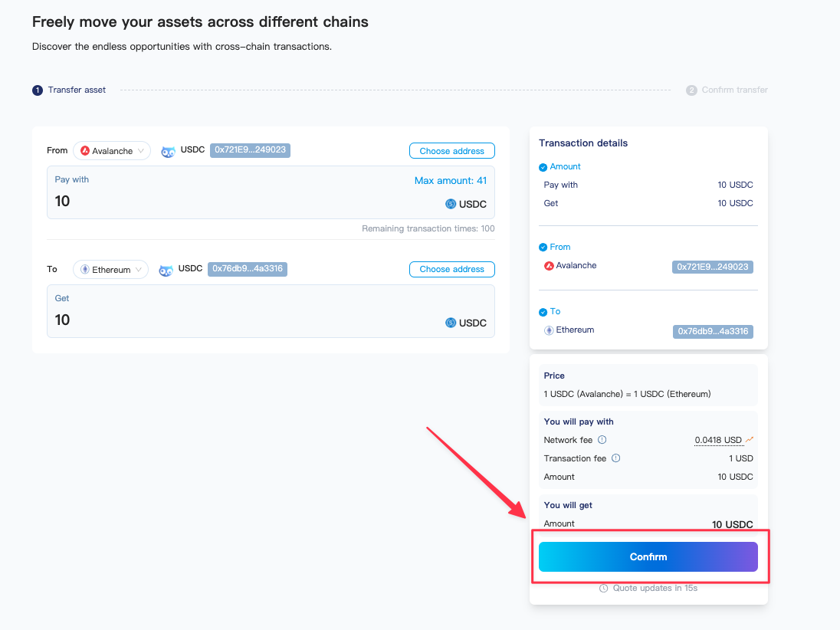Click the To checkmark in Transaction details
Screen dimensions: 840x630
[x=543, y=312]
